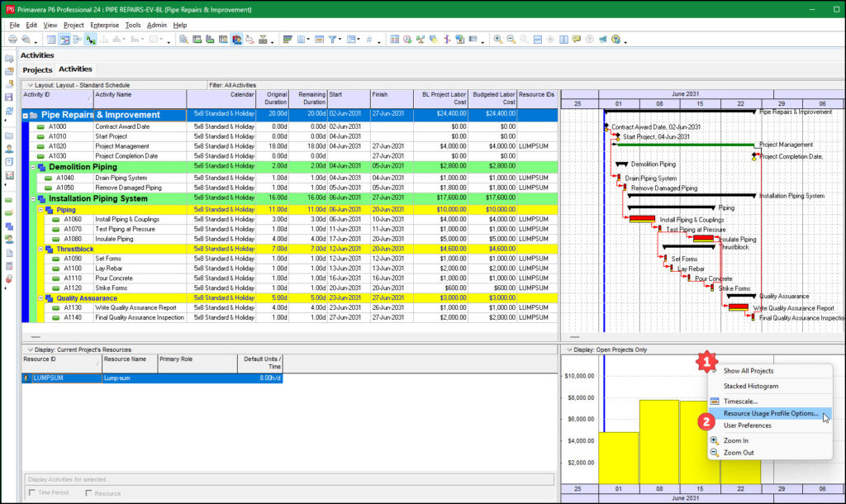Collapse the Quality Assurance WBS group
Image resolution: width=846 pixels, height=504 pixels.
[39, 298]
